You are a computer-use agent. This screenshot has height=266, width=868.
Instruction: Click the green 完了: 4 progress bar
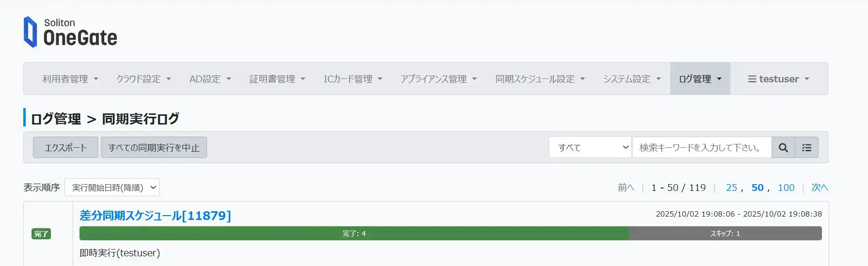click(354, 234)
